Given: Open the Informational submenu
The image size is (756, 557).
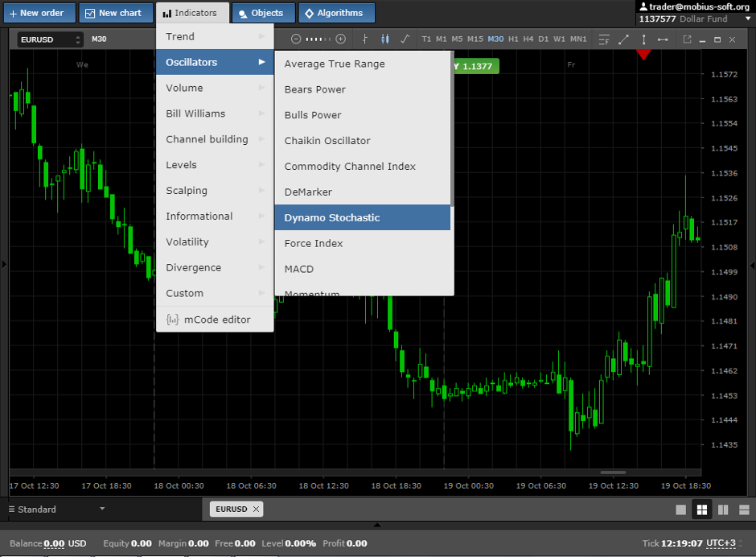Looking at the screenshot, I should [x=215, y=216].
